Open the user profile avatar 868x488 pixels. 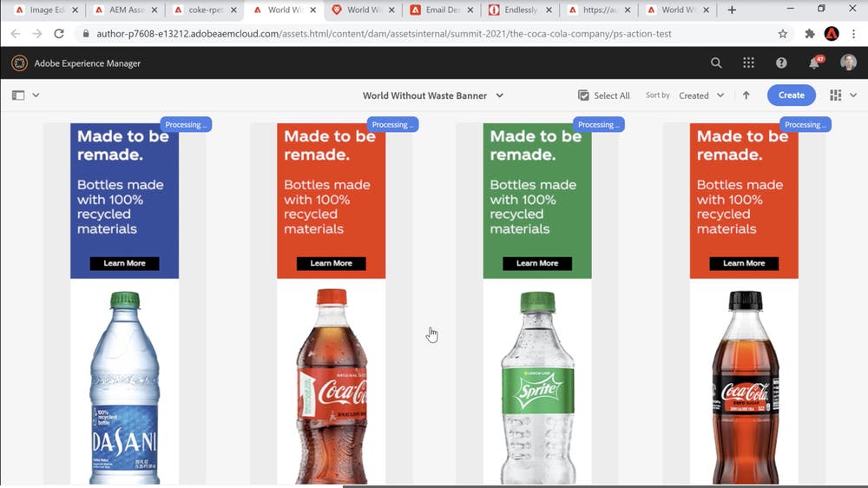point(848,63)
